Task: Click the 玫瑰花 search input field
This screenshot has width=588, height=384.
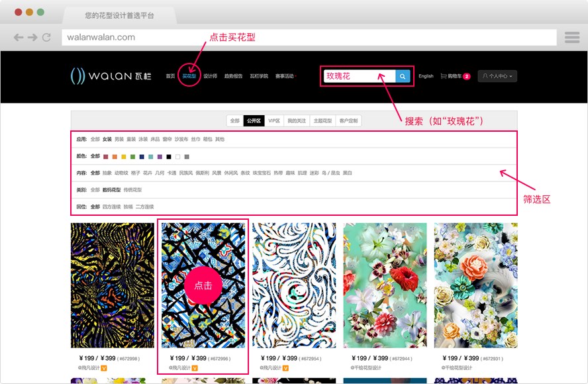Action: coord(359,76)
